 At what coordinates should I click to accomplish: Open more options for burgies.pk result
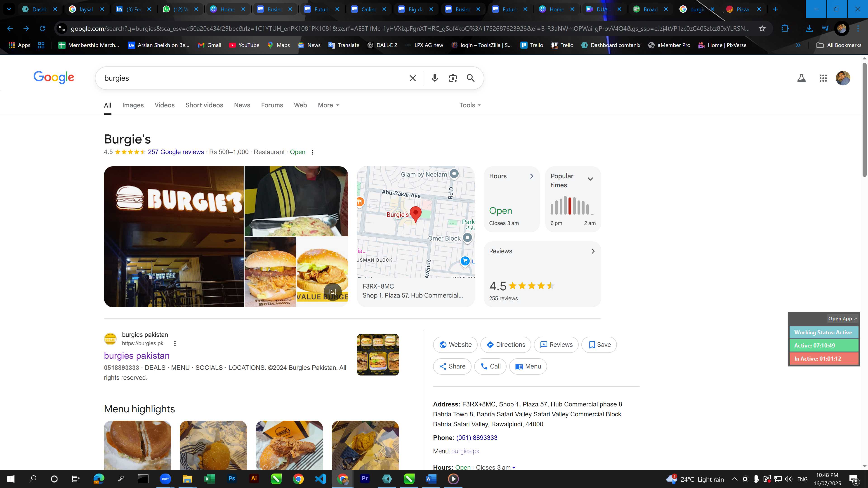(x=175, y=343)
